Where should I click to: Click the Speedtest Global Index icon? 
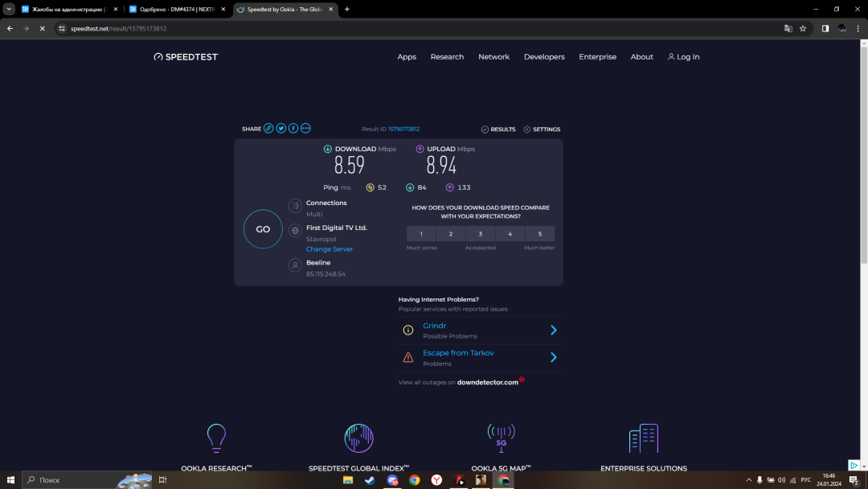click(358, 438)
